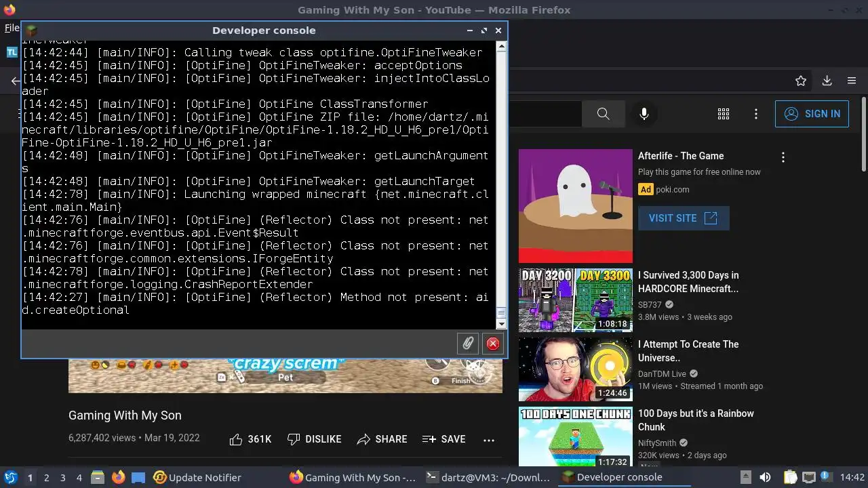The width and height of the screenshot is (868, 488).
Task: Launch Firefox from the taskbar quick launcher
Action: (118, 477)
